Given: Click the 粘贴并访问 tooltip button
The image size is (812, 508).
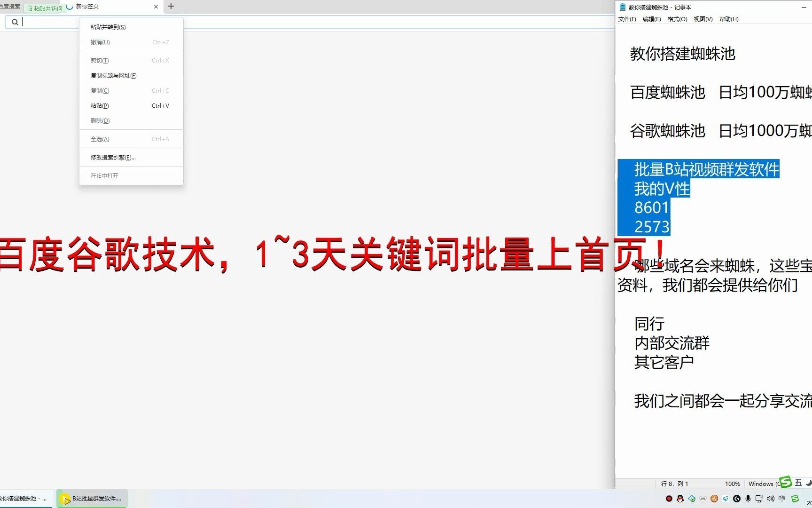Looking at the screenshot, I should point(45,8).
